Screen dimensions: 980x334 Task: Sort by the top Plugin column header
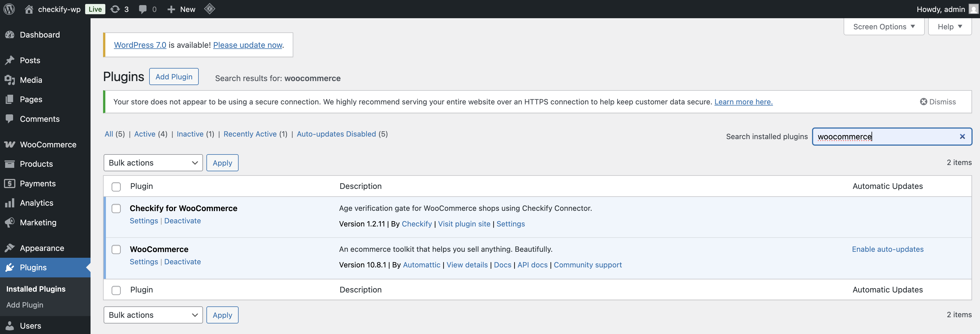(x=142, y=186)
